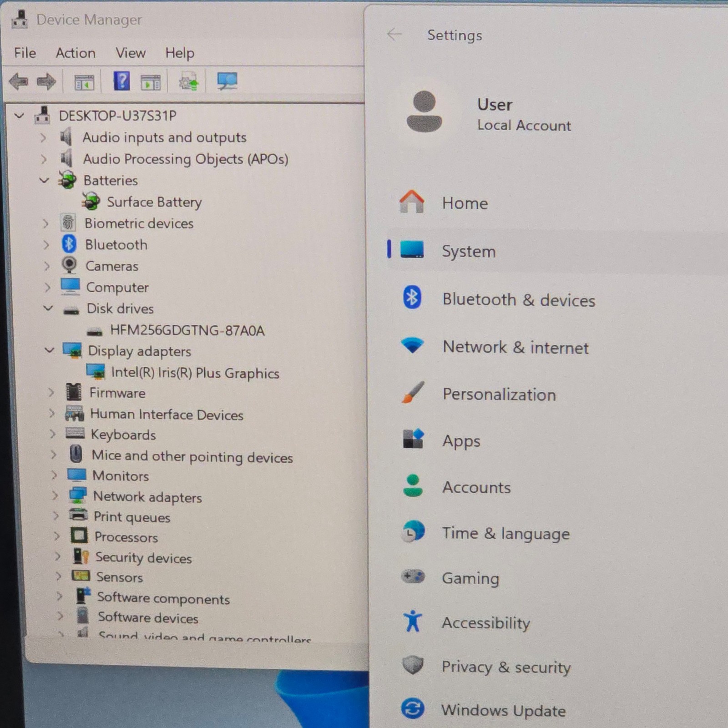This screenshot has height=728, width=728.
Task: Collapse the Disk drives category
Action: pos(48,308)
